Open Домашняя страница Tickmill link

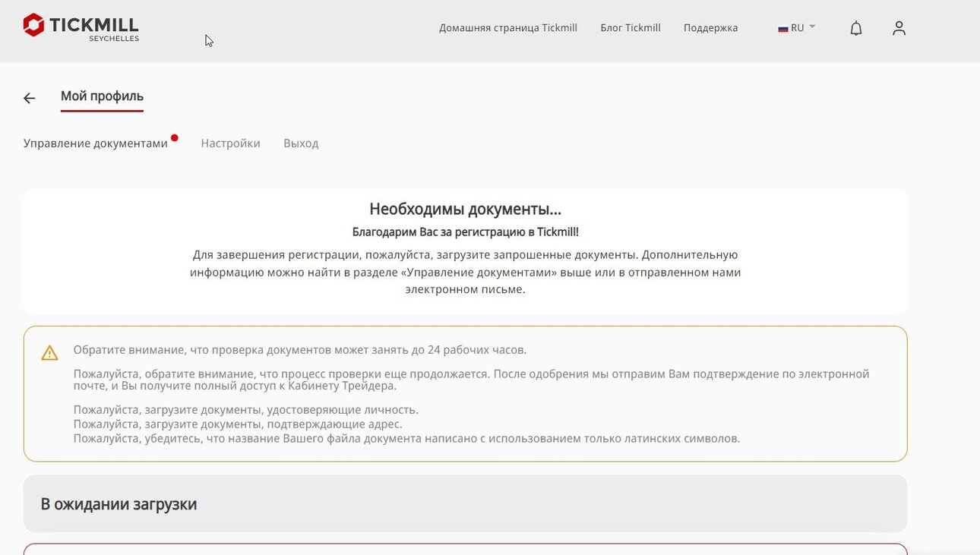tap(508, 27)
